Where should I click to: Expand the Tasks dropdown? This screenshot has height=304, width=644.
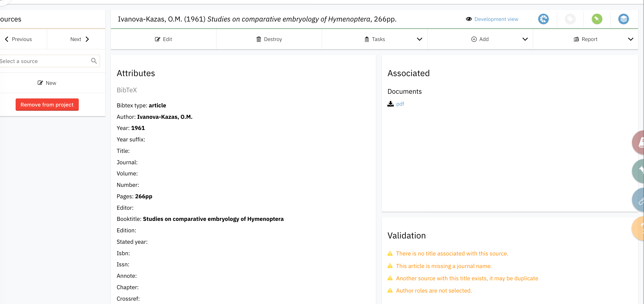419,39
